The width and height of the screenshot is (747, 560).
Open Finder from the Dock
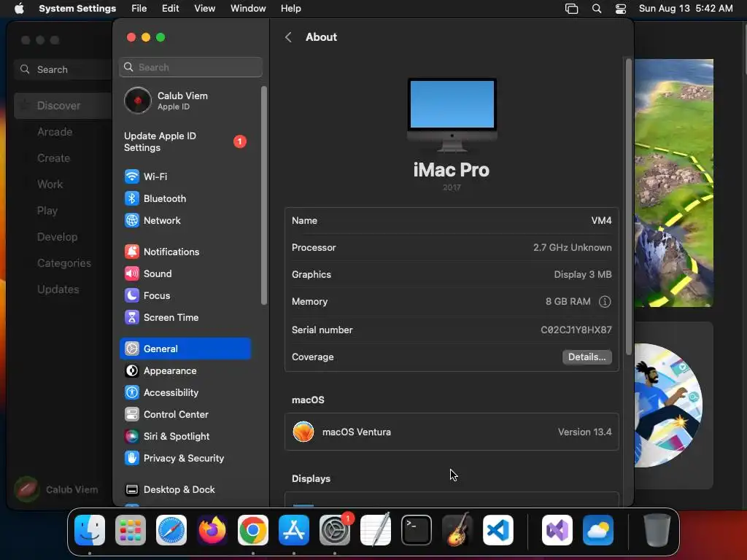(x=90, y=530)
